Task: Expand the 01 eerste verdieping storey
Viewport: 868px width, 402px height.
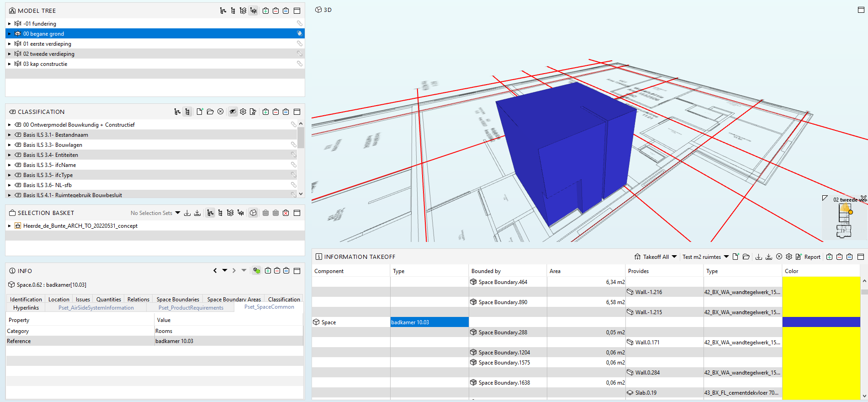Action: (x=9, y=43)
